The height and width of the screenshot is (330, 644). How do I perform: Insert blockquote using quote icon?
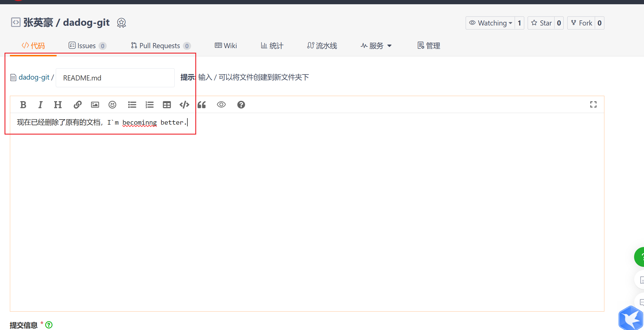202,105
